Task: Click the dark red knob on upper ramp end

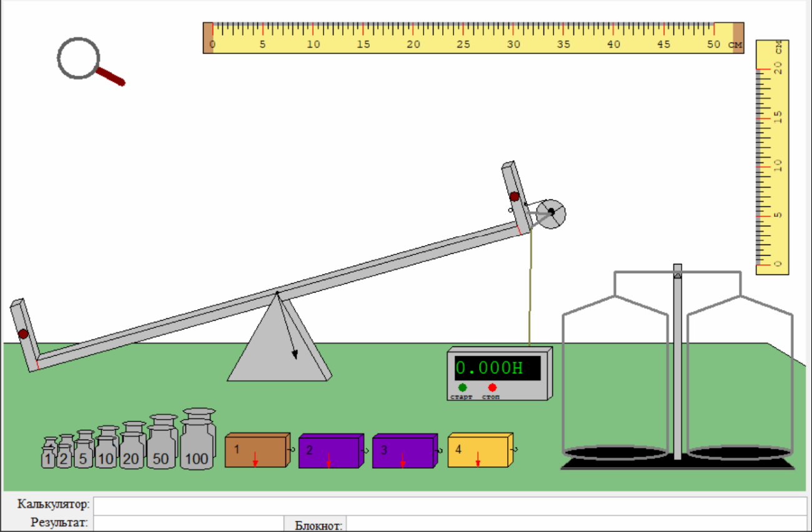Action: 515,196
